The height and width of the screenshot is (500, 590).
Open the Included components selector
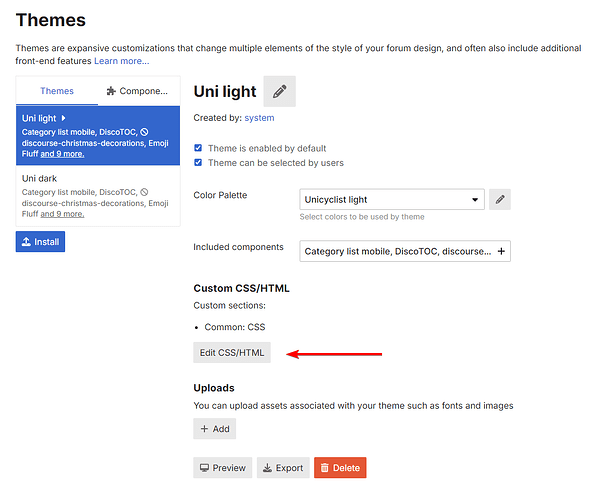(x=405, y=251)
